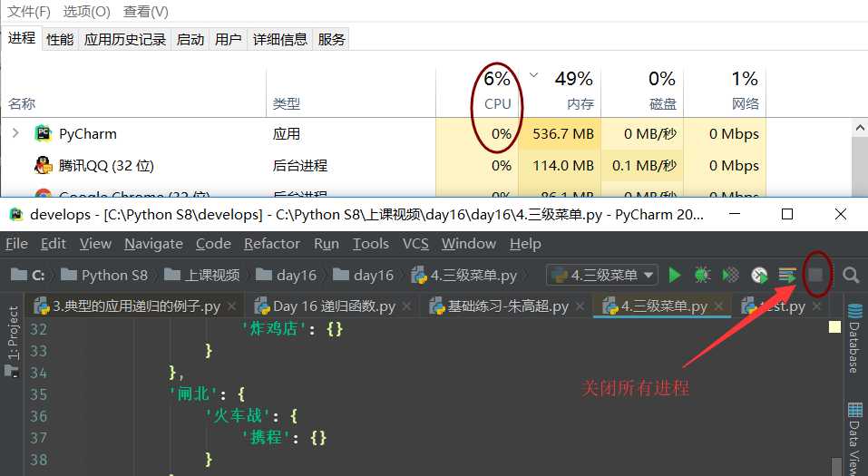Click the Tencent QQ penguin icon
The width and height of the screenshot is (868, 476).
click(44, 165)
